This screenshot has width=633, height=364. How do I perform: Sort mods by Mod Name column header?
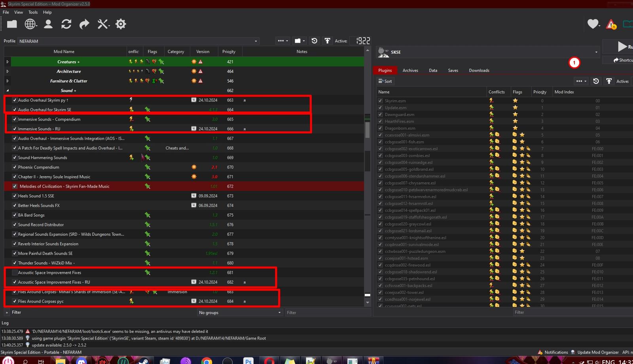[64, 51]
